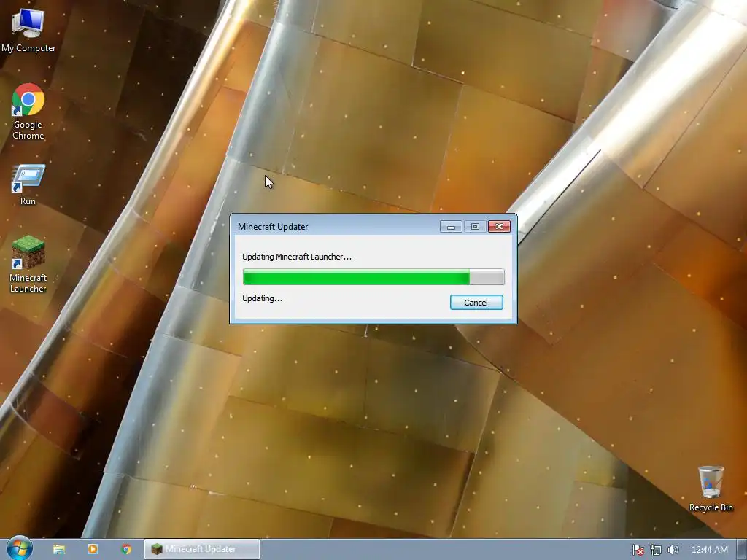
Task: Open the Windows Start menu orb
Action: (x=20, y=548)
